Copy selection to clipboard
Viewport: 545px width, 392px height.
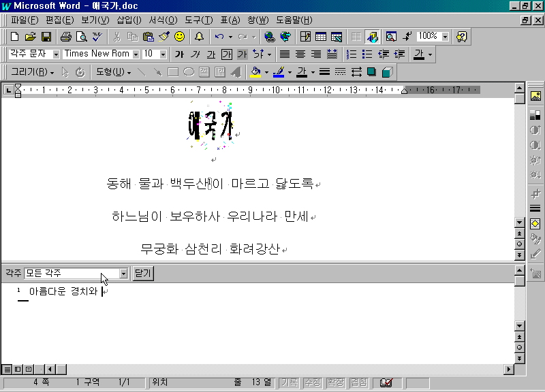pos(132,37)
